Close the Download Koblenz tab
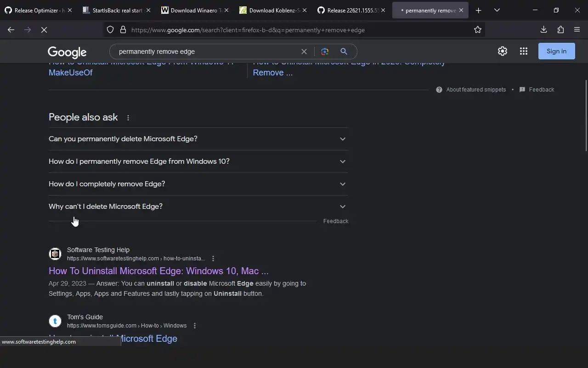The height and width of the screenshot is (368, 588). pyautogui.click(x=304, y=10)
